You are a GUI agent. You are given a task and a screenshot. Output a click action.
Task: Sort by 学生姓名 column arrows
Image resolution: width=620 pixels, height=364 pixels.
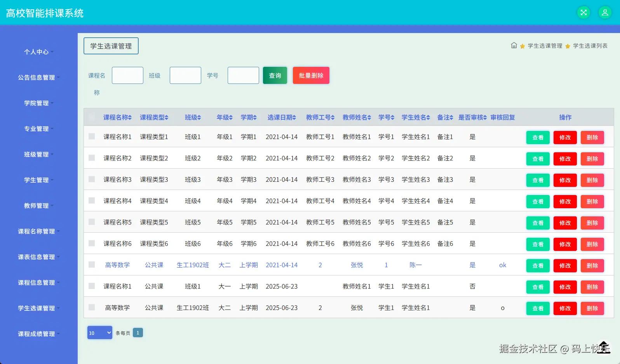pyautogui.click(x=428, y=117)
